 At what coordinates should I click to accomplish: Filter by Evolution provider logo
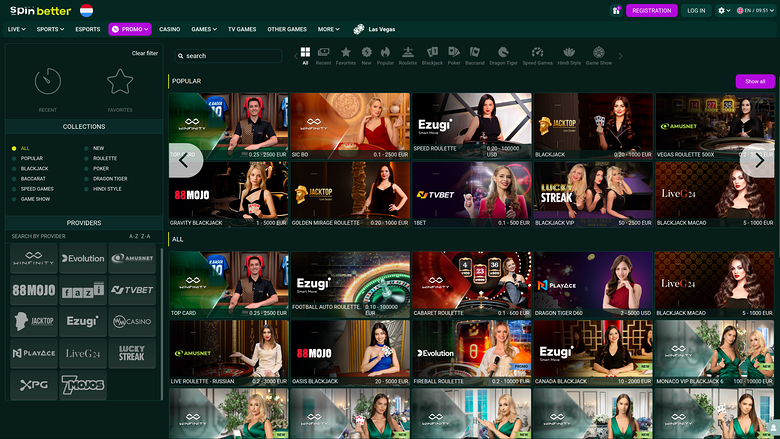pyautogui.click(x=83, y=258)
